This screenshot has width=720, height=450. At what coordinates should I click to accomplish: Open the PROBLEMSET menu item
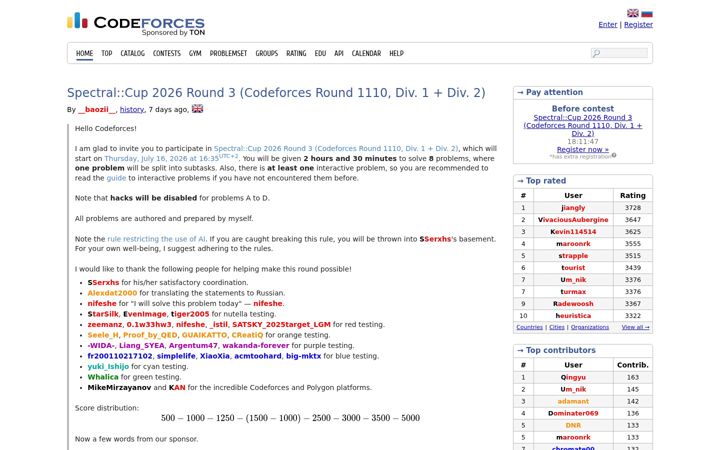pyautogui.click(x=228, y=53)
